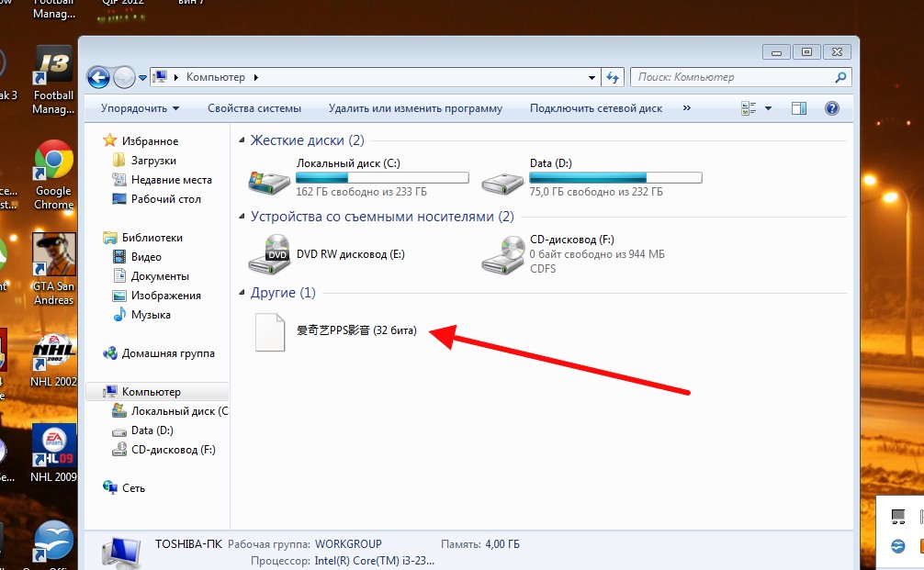Click Удалить или изменить программу
The image size is (924, 570).
415,108
